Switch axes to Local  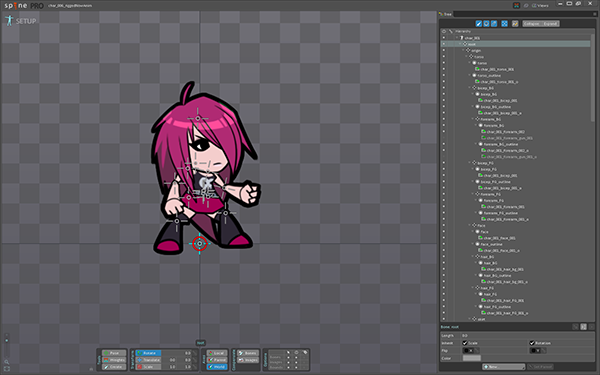(x=217, y=353)
